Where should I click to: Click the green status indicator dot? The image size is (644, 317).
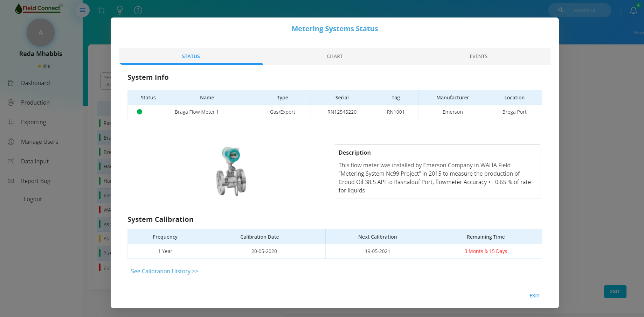pos(139,112)
